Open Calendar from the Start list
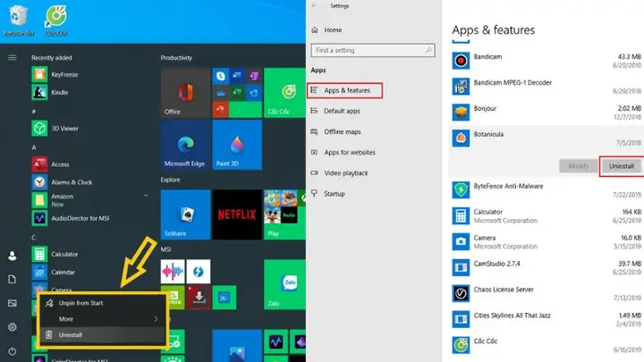The image size is (644, 362). (54, 272)
